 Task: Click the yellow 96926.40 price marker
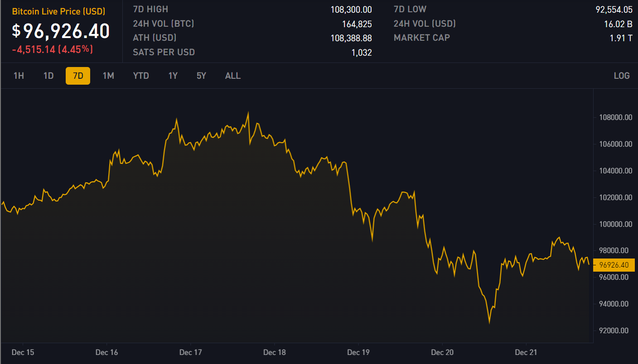[614, 265]
